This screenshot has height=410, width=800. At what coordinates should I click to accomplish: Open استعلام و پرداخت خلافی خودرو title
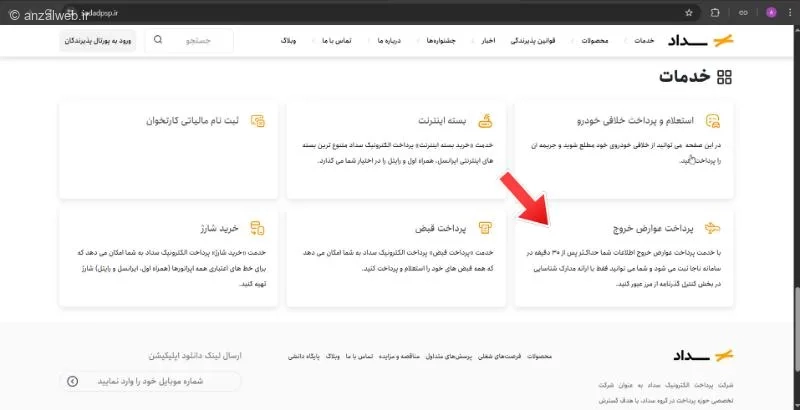point(635,121)
